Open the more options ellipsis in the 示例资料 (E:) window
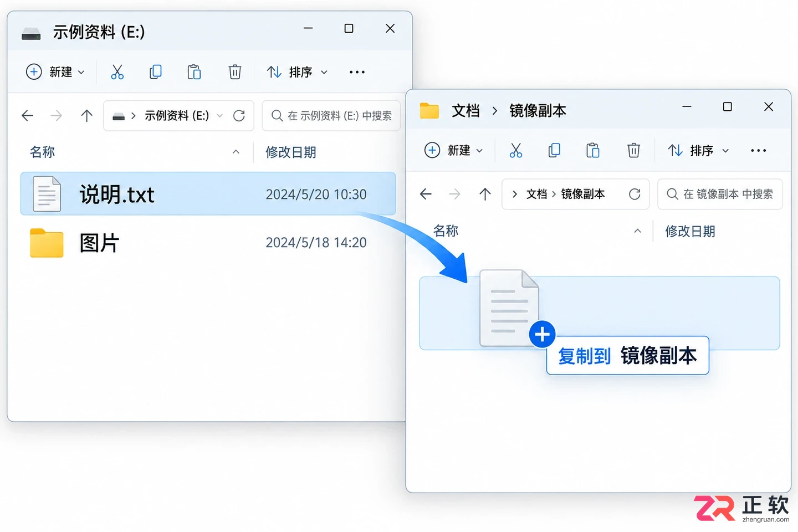The width and height of the screenshot is (798, 532). point(357,72)
